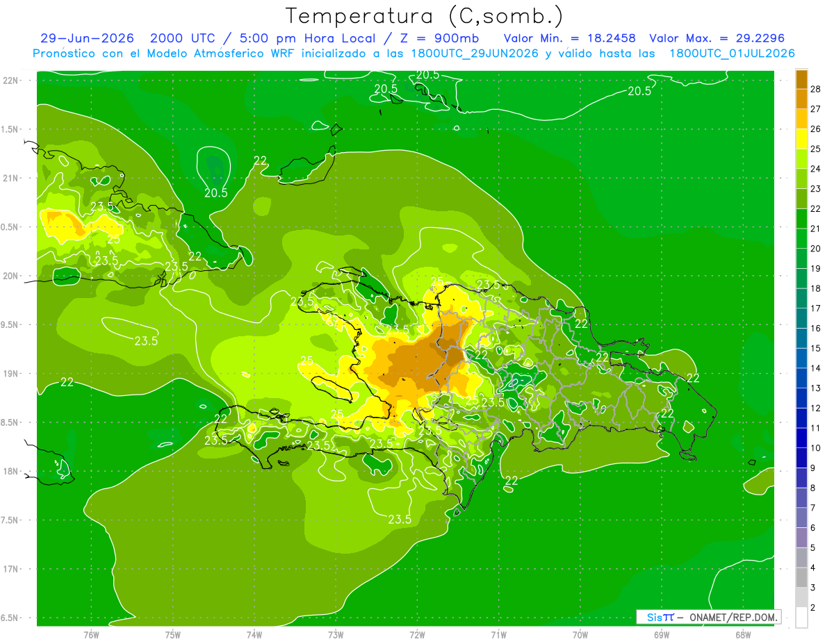Click "Valor Min. = 18.2458"
This screenshot has width=834, height=644.
570,38
